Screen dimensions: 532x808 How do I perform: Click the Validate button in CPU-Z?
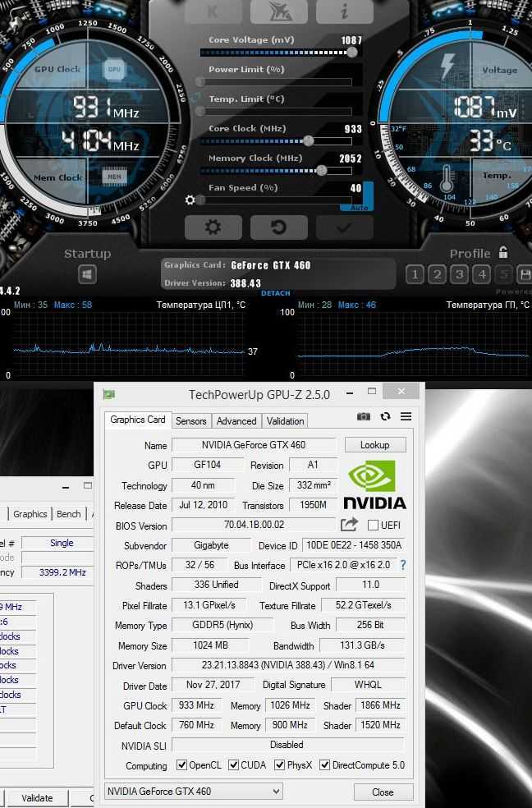pos(37,797)
